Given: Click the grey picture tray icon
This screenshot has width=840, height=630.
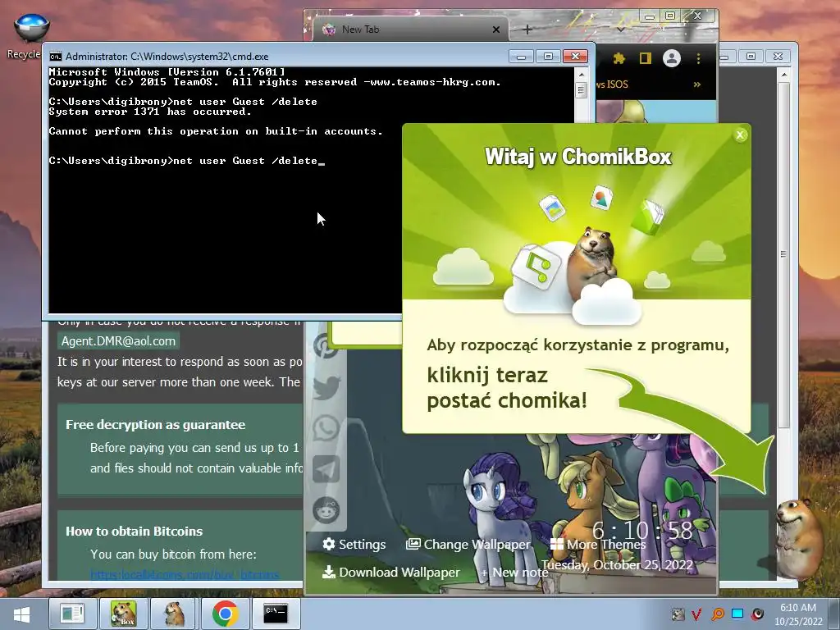Looking at the screenshot, I should 678,614.
